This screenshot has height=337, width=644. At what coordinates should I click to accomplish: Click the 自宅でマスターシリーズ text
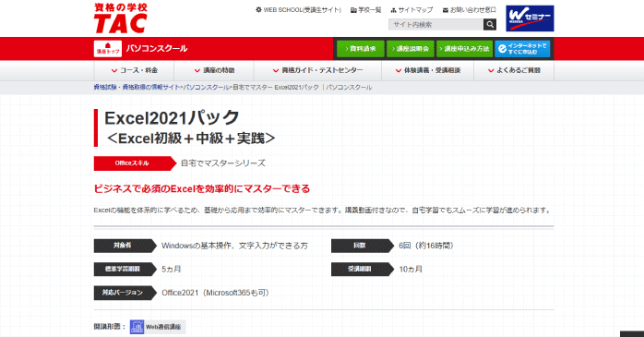(x=223, y=163)
